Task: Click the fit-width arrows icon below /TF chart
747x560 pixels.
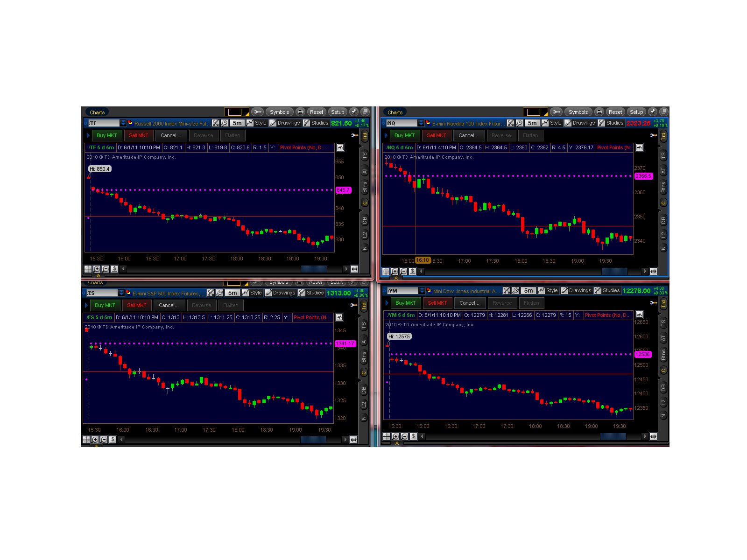Action: pyautogui.click(x=354, y=269)
